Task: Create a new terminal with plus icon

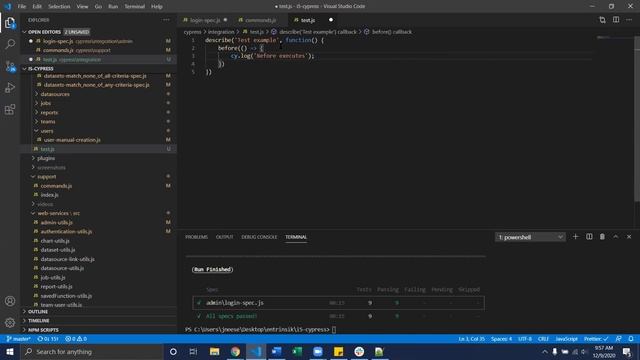Action: coord(576,237)
